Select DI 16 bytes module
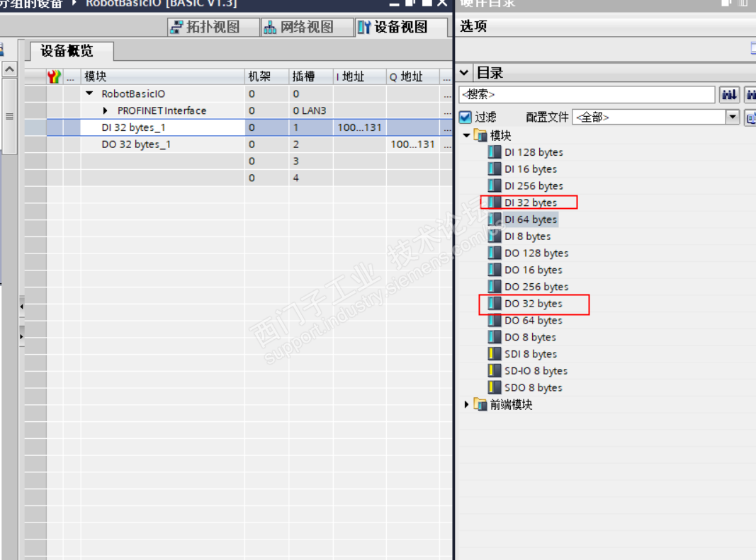The image size is (756, 560). pyautogui.click(x=531, y=169)
